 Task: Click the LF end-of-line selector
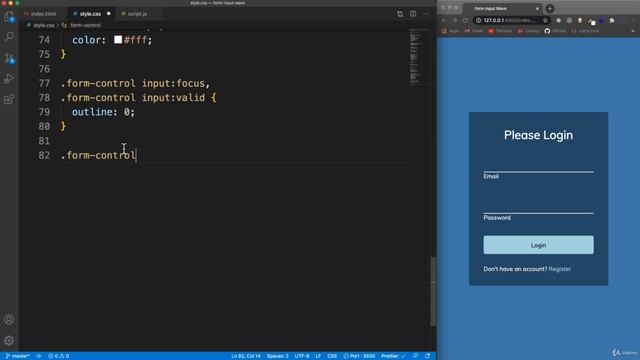point(318,356)
